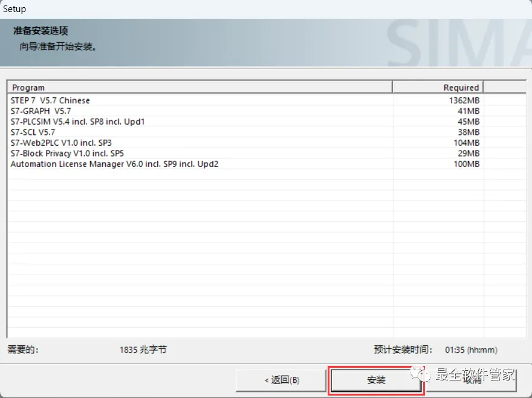
Task: Click the 1362MB required size value
Action: tap(464, 100)
